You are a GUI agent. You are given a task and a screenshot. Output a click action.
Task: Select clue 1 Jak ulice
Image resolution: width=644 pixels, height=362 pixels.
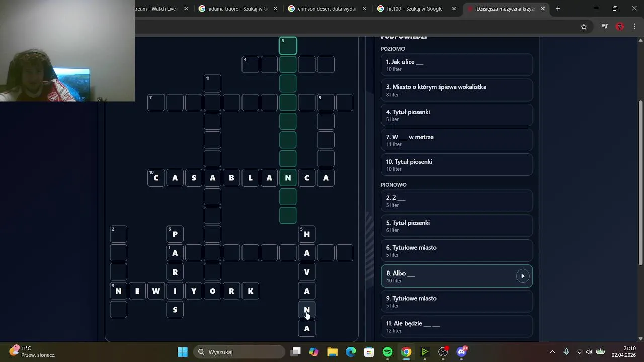pyautogui.click(x=457, y=65)
